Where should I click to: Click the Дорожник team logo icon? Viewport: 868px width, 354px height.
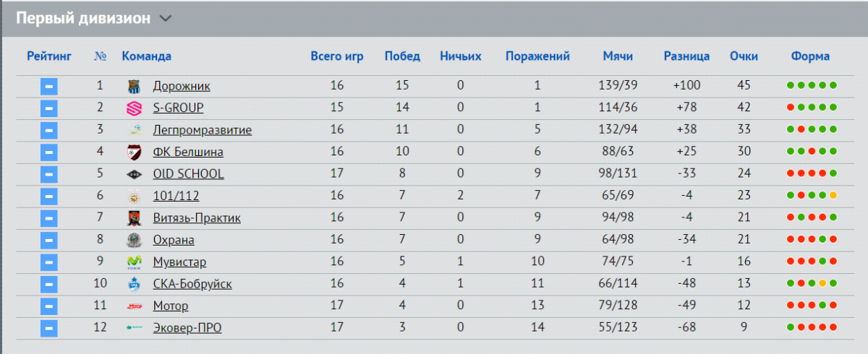(135, 87)
